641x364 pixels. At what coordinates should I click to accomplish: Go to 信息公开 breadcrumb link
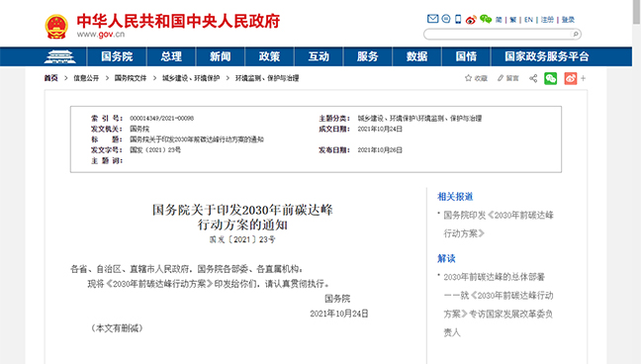[x=86, y=78]
